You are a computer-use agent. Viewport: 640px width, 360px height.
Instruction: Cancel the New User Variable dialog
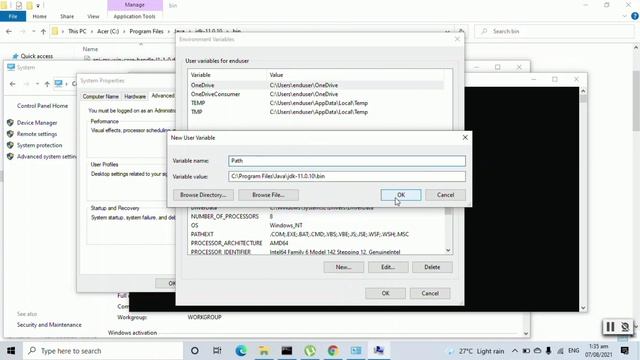click(x=445, y=195)
